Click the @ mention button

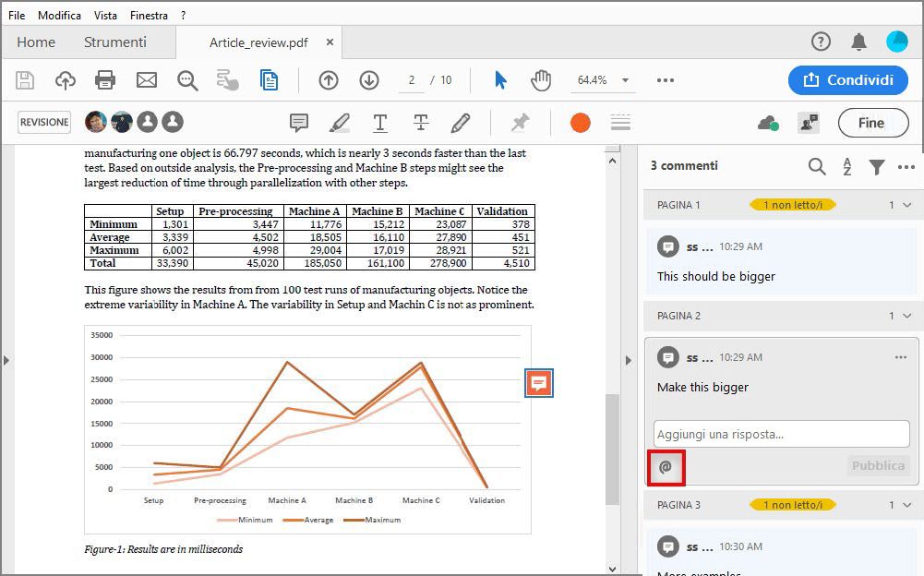tap(666, 467)
